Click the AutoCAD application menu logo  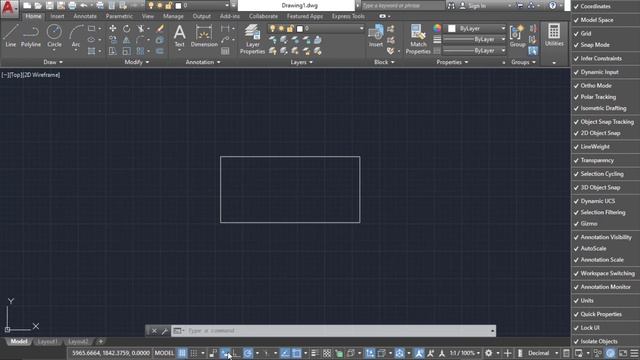(x=9, y=8)
